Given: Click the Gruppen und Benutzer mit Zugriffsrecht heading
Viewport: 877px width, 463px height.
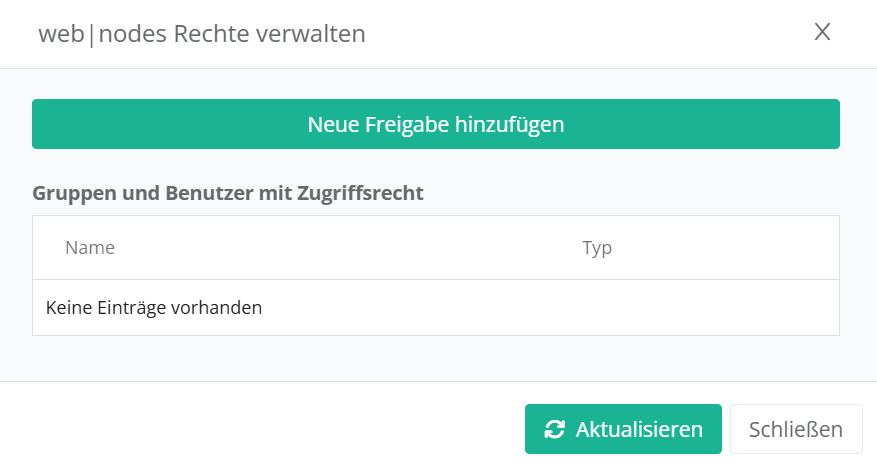Looking at the screenshot, I should pos(228,193).
